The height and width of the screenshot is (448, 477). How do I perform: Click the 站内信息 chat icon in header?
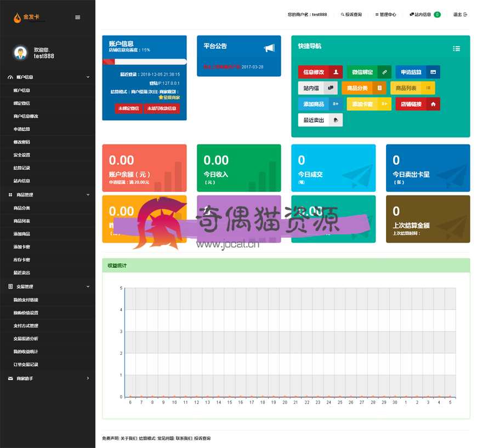412,14
